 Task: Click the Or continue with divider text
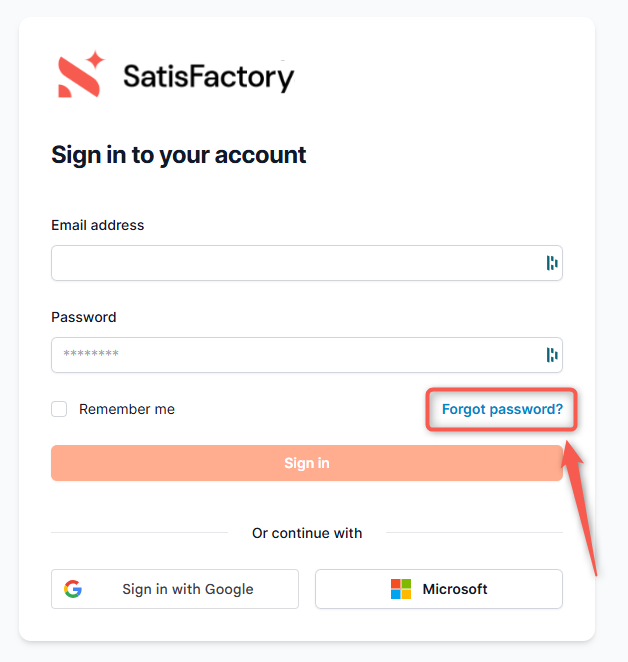click(x=307, y=533)
